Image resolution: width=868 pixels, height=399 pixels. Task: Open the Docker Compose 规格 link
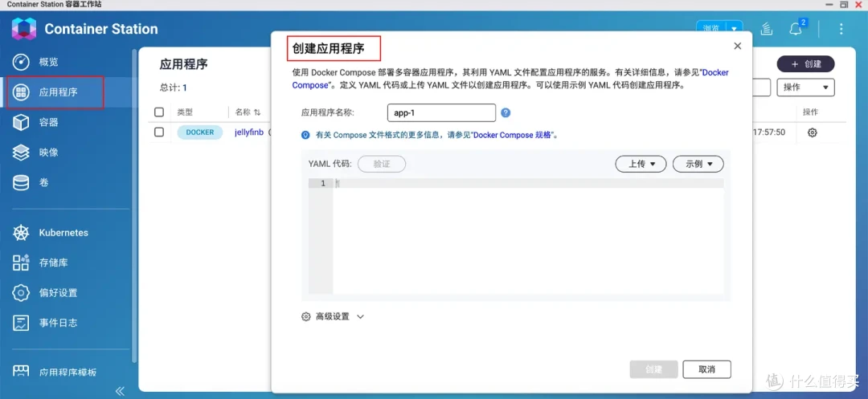point(513,135)
